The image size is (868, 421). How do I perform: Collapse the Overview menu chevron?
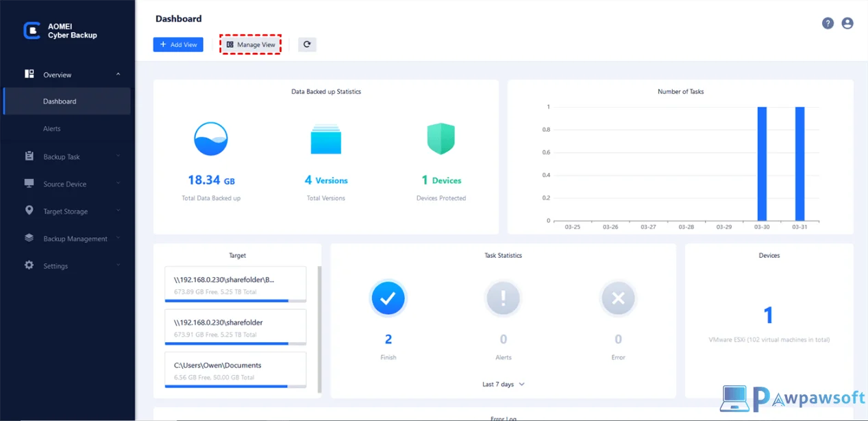click(x=118, y=74)
